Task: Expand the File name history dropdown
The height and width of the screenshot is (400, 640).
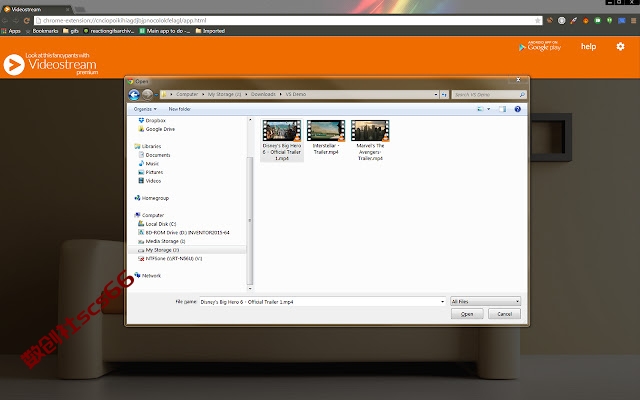Action: [442, 302]
